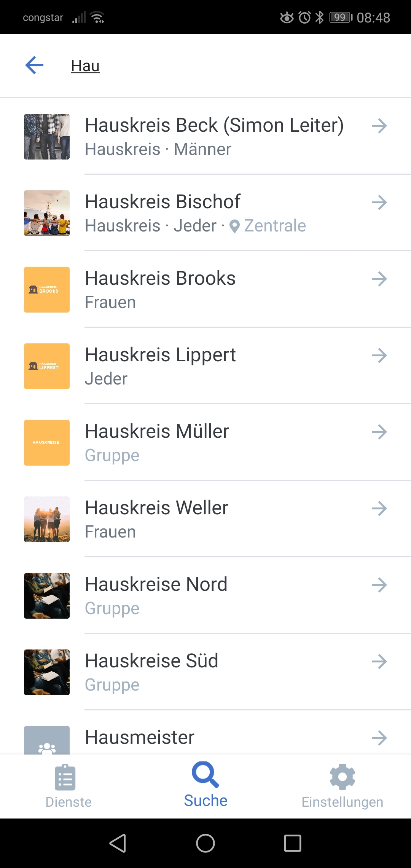Click the Zentrale location pin icon
411x868 pixels.
coord(235,227)
